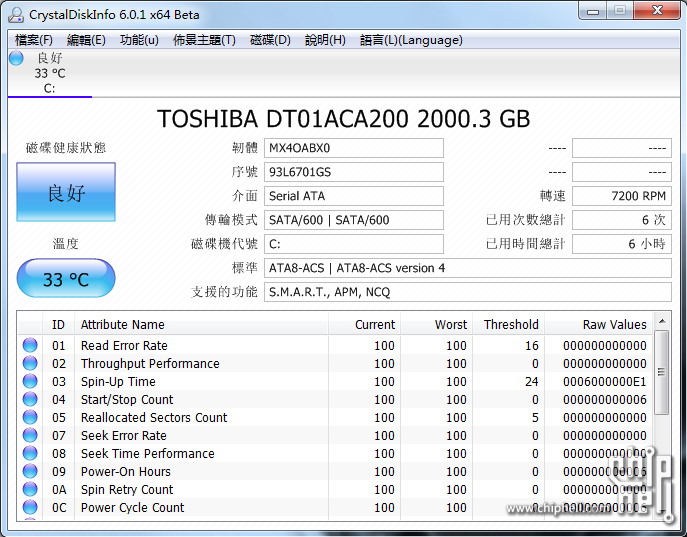
Task: Click the attribute list scrollbar thumb
Action: pyautogui.click(x=662, y=372)
